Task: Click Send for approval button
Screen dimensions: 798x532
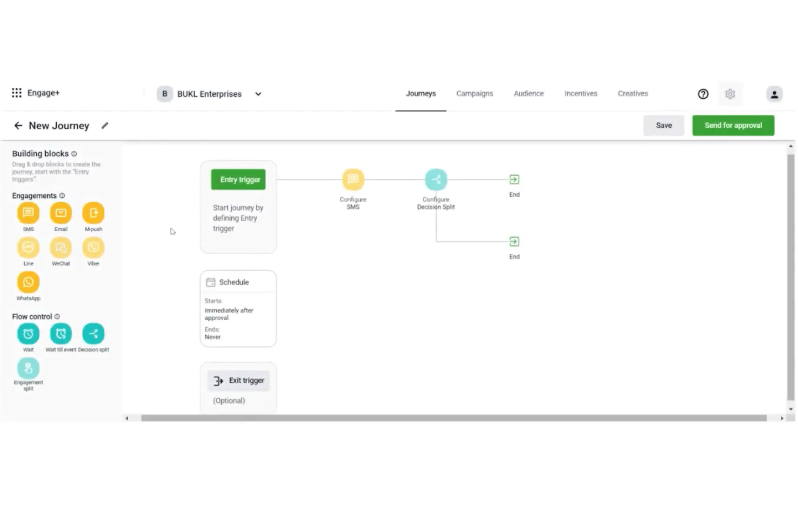Action: [733, 126]
